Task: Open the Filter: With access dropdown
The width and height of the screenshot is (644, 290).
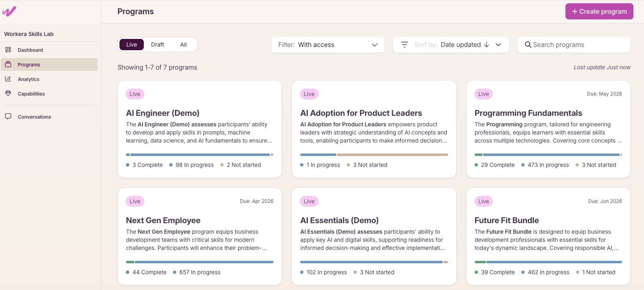Action: [x=328, y=45]
